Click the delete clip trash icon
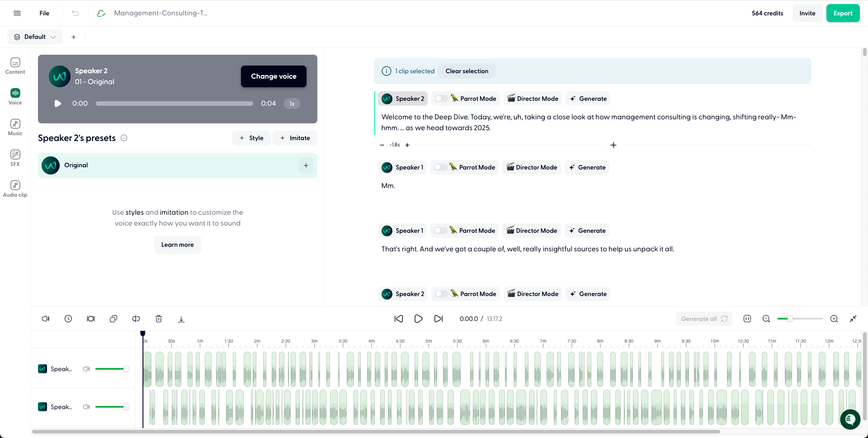Image resolution: width=868 pixels, height=438 pixels. 159,319
